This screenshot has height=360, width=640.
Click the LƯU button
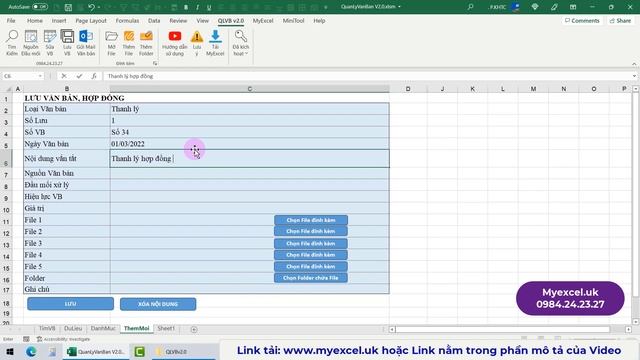click(x=70, y=304)
